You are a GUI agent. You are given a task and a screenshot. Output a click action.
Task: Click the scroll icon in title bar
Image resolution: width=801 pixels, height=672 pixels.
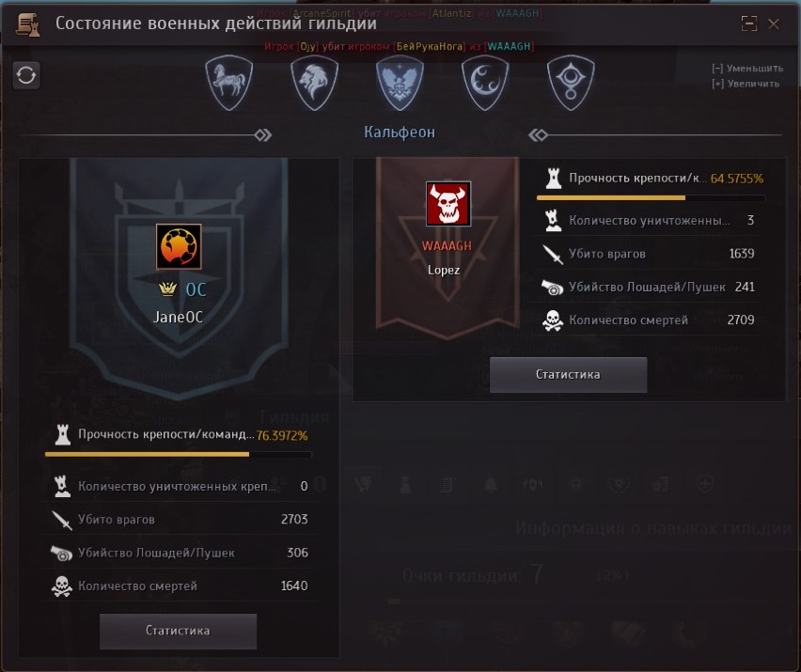coord(27,24)
